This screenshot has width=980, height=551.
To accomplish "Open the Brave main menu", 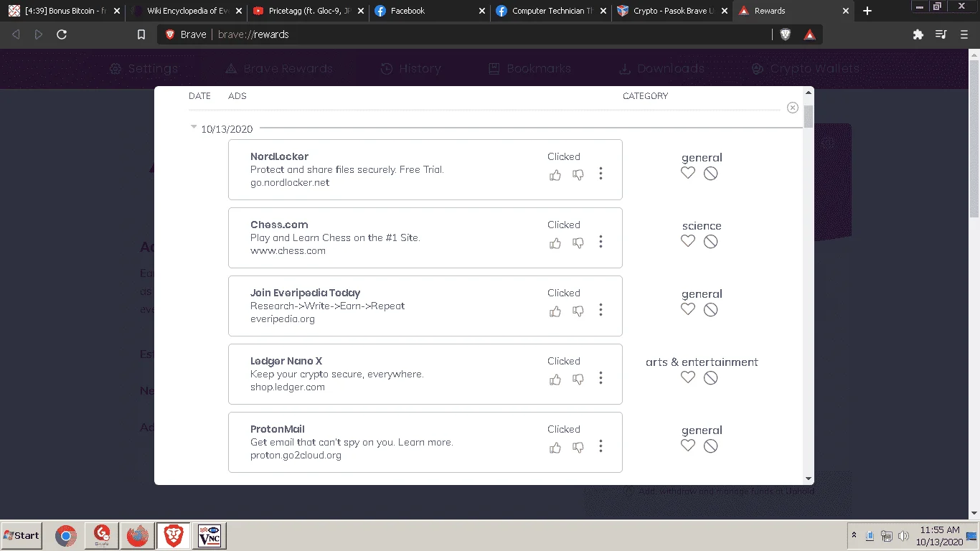I will [x=964, y=34].
